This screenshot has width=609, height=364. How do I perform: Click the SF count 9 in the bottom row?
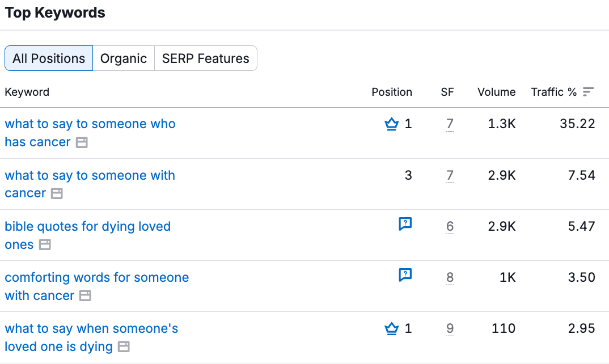click(x=447, y=328)
